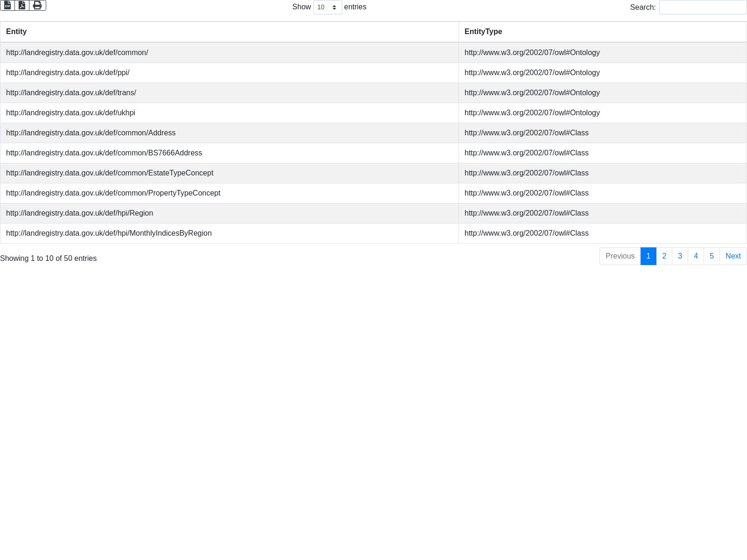Select the def/ppi/ entity row
Screen dimensions: 747x560
click(68, 73)
